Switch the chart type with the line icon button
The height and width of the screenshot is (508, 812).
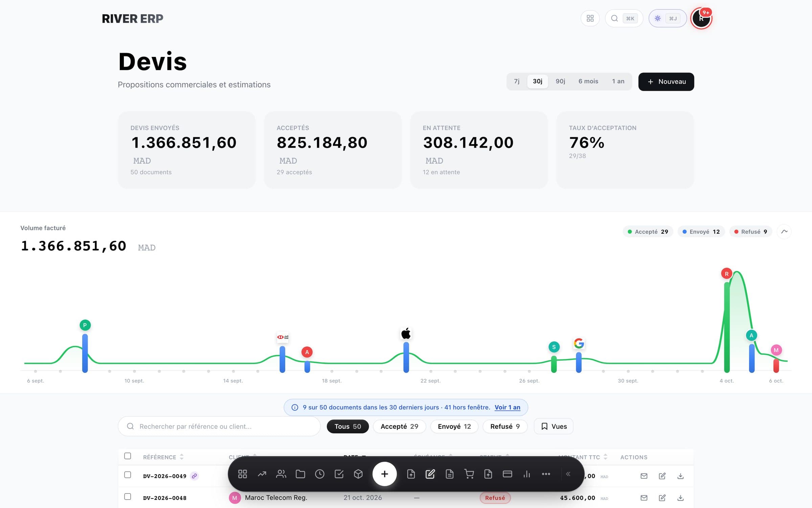(x=784, y=232)
